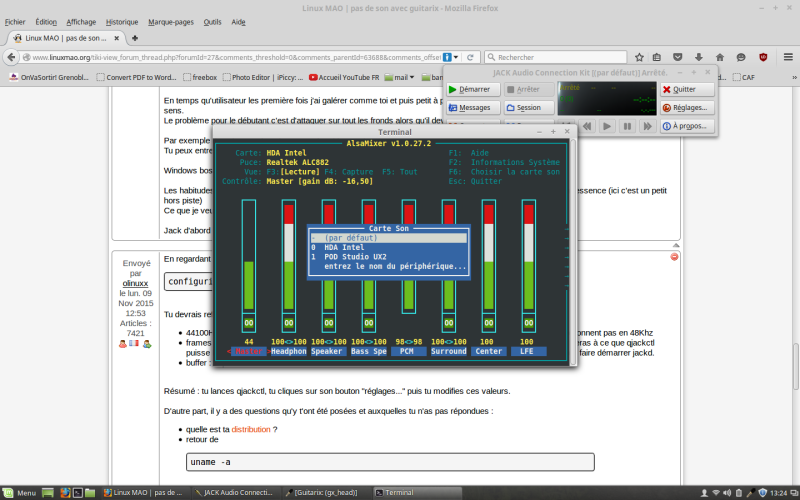Click Arrêter button in JACK window
800x500 pixels.
[x=529, y=89]
